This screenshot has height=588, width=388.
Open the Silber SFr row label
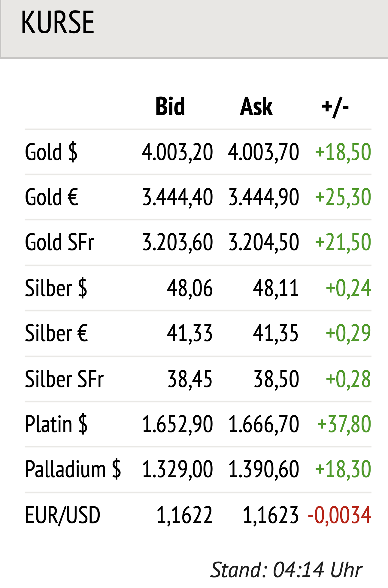[x=64, y=379]
